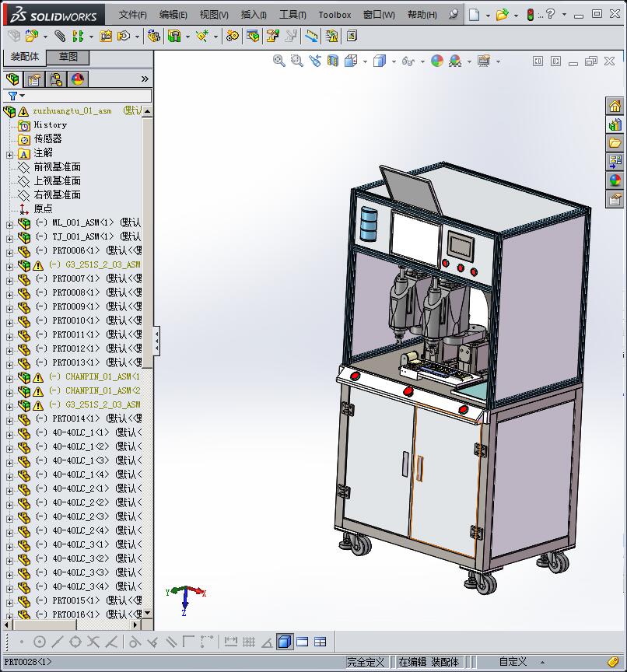This screenshot has width=627, height=672.
Task: Click the Hide/Show Items glasses icon
Action: point(408,61)
